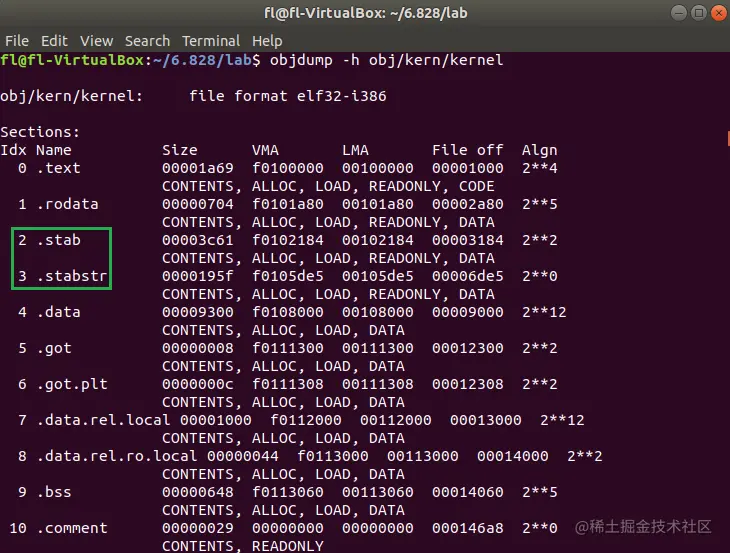Click the .data.rel.ro.local size 00000044

(243, 456)
